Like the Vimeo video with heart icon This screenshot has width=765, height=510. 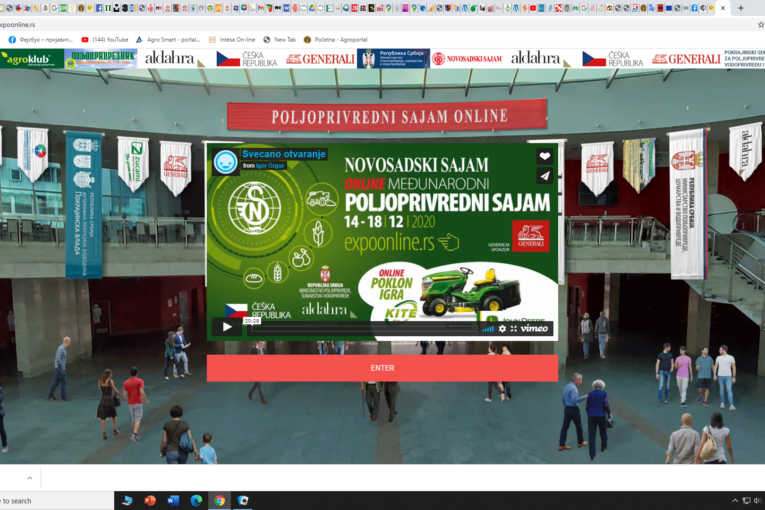(544, 156)
